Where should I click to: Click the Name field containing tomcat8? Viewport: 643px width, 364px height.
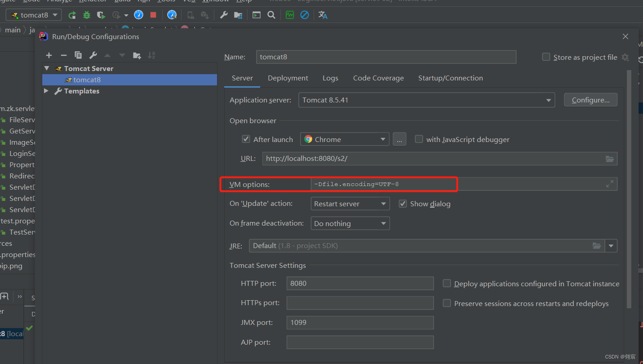[386, 57]
